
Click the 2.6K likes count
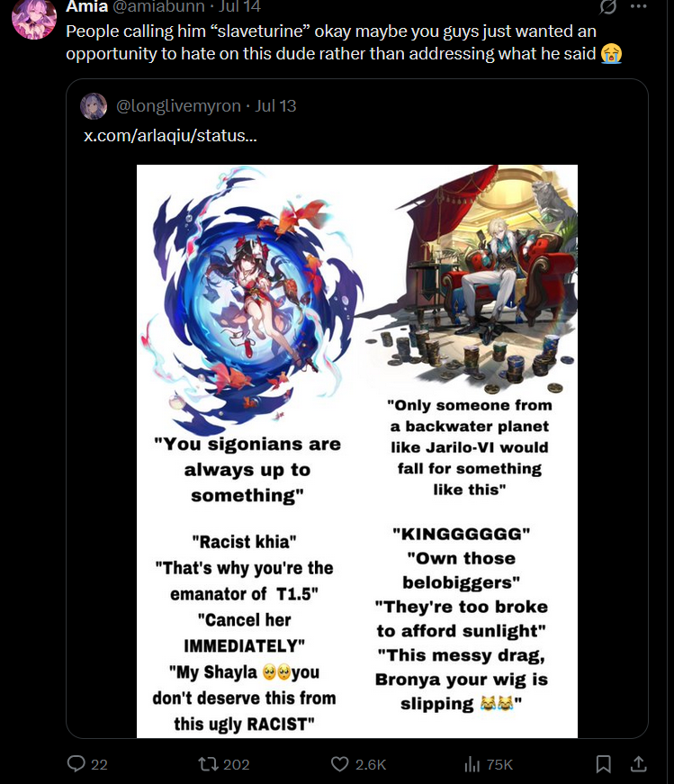[371, 764]
